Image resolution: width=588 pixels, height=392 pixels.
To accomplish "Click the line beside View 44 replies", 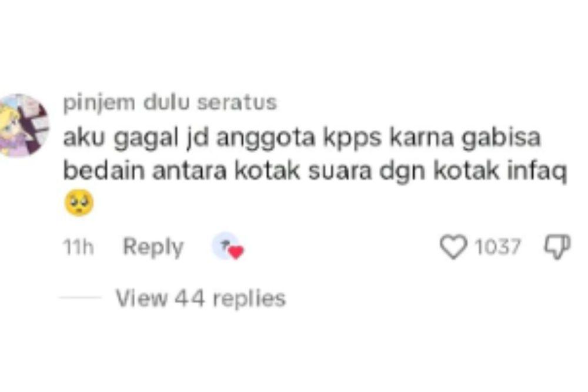I will 80,297.
